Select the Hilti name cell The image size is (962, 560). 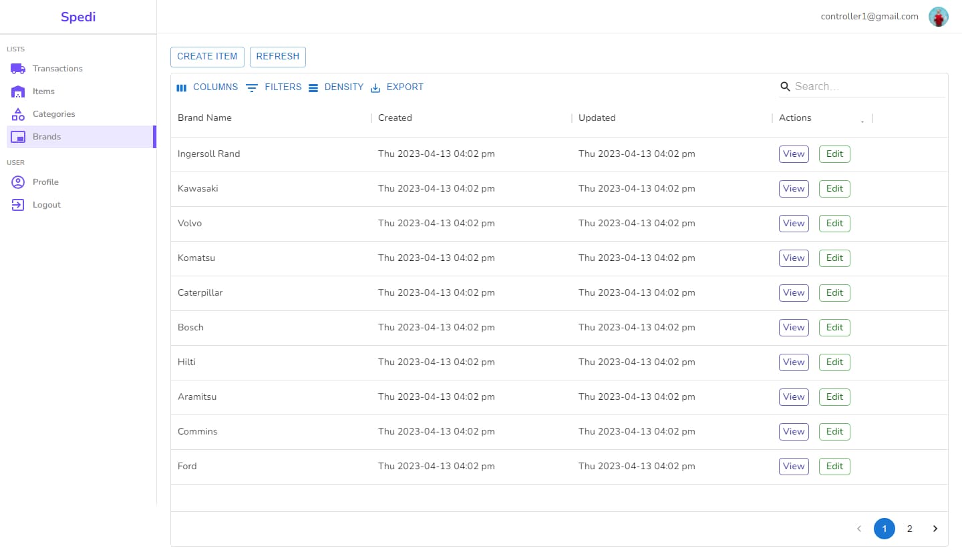tap(271, 362)
